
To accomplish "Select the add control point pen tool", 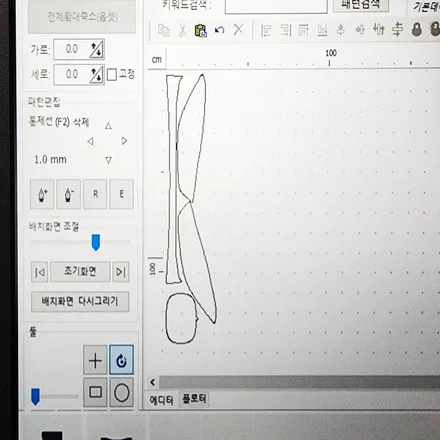I will pos(42,194).
